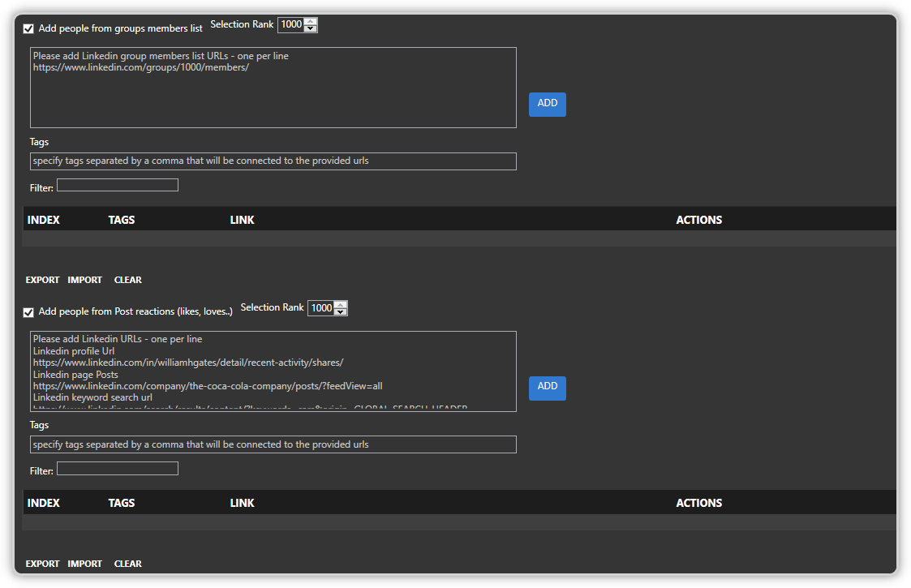Viewport: 911px width, 588px height.
Task: Click the Filter field in the groups section
Action: click(117, 185)
